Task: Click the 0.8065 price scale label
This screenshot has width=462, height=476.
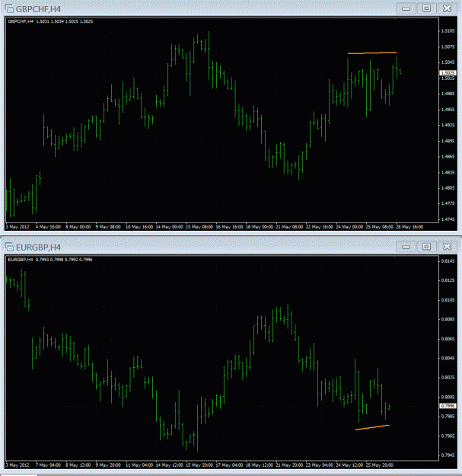Action: pyautogui.click(x=448, y=339)
